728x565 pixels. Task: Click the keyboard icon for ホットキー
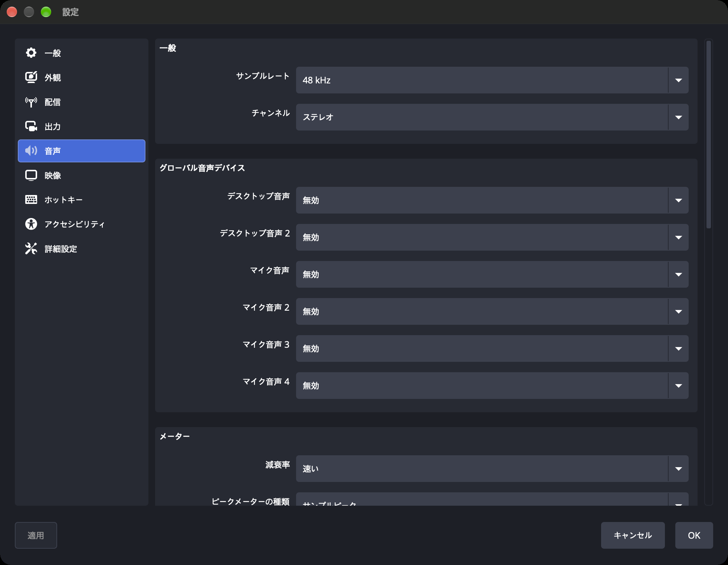coord(31,200)
